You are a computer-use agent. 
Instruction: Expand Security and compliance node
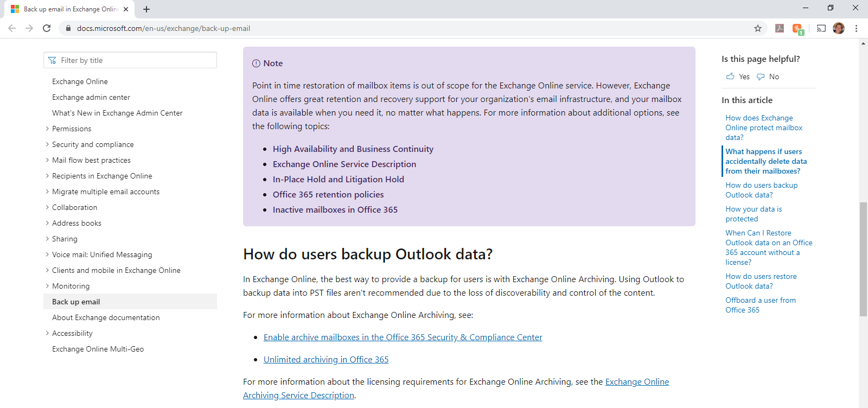click(47, 144)
